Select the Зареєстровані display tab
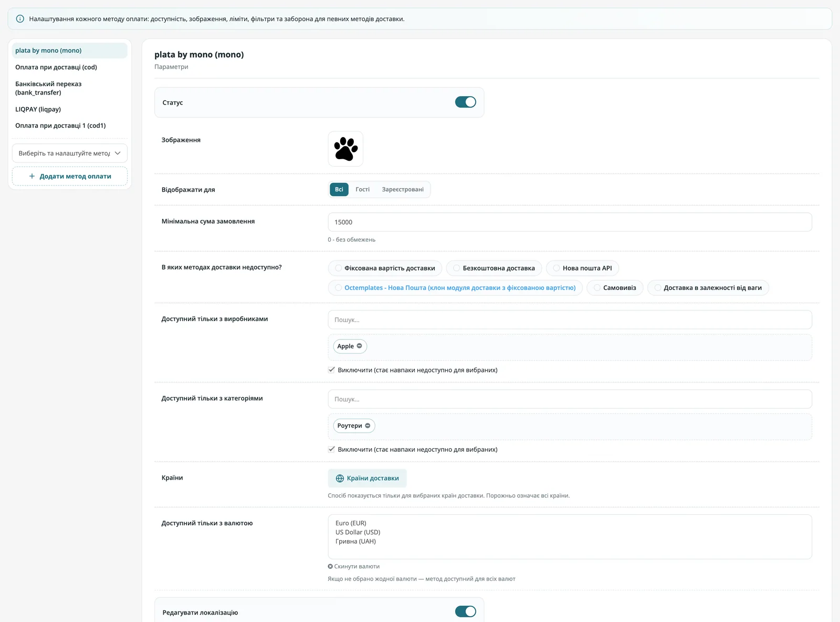Screen dimensions: 840x622 click(x=403, y=190)
